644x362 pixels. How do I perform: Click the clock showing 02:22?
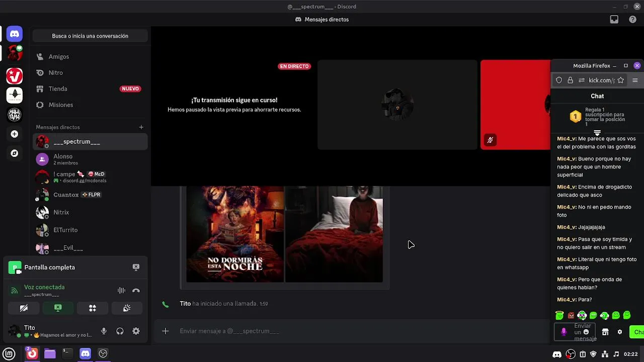point(631,354)
